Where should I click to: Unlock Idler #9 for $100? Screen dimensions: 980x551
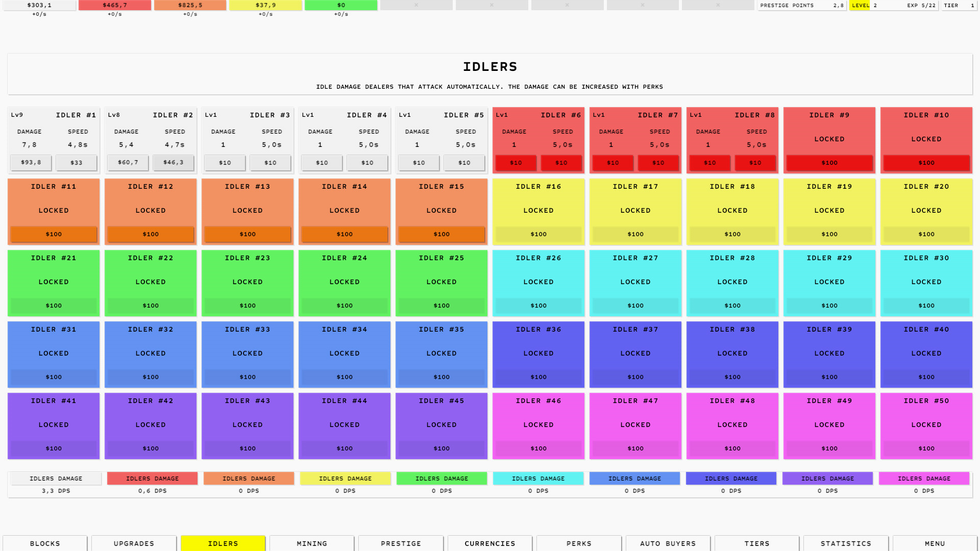829,162
